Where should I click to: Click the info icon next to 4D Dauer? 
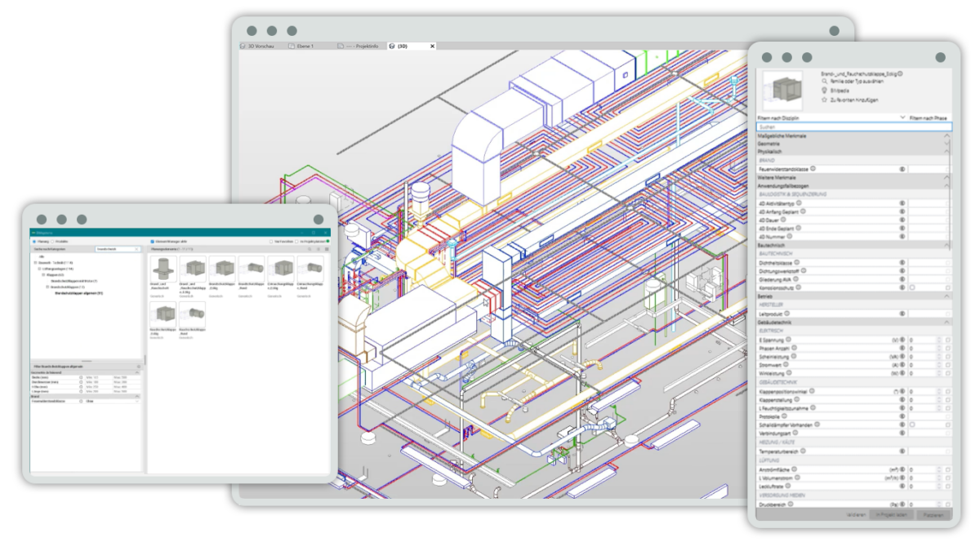pyautogui.click(x=785, y=220)
